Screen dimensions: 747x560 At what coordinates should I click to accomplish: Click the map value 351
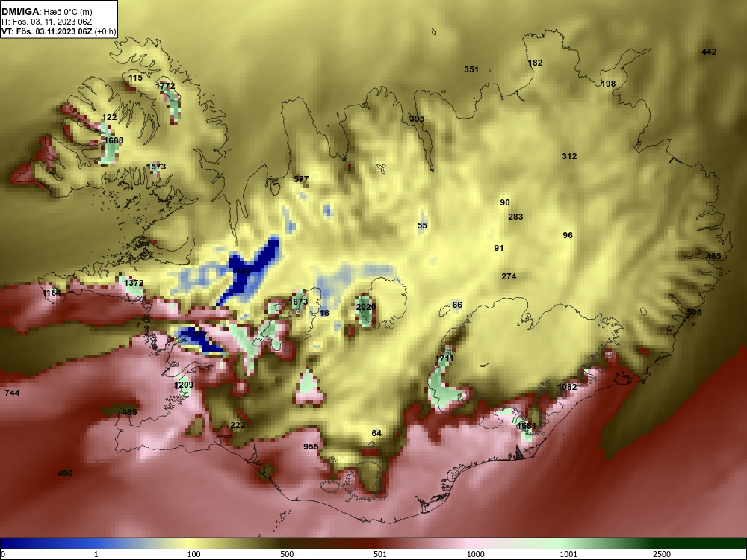(471, 69)
